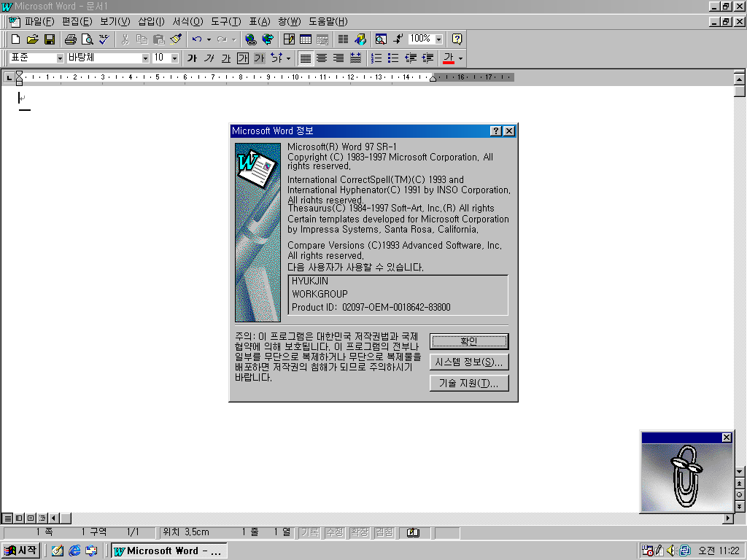Open 시스템 정보(S)... from the dialog

469,362
